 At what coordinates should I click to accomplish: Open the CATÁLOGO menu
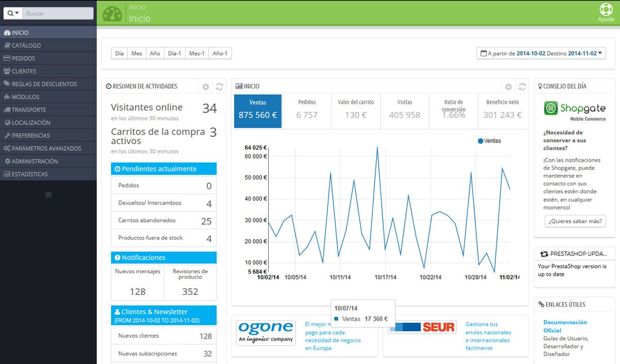pos(48,45)
